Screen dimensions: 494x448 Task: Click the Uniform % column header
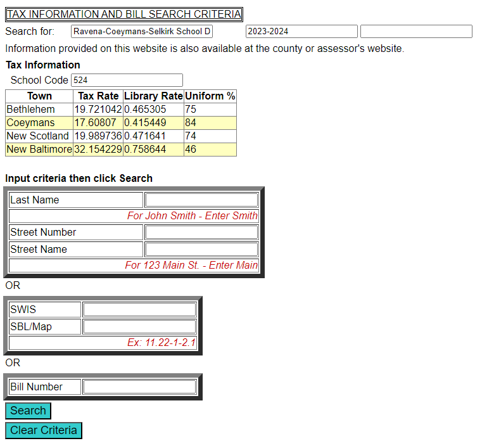pos(210,96)
